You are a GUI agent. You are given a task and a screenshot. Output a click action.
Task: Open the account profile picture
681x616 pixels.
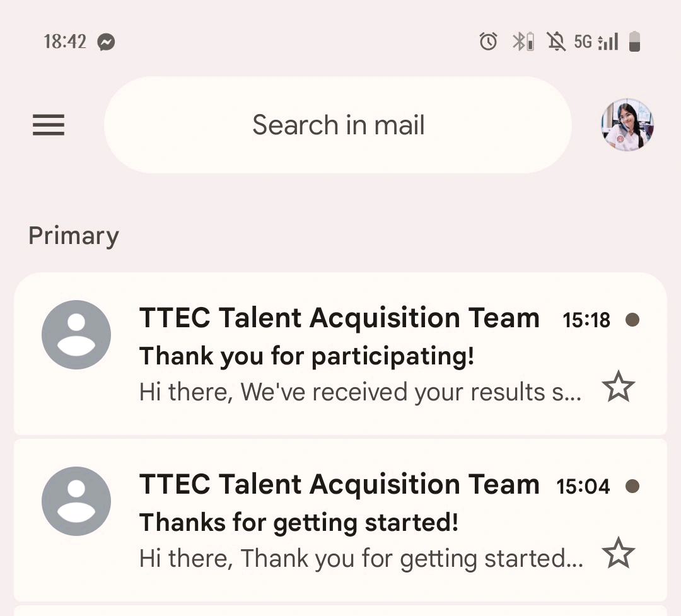(627, 125)
